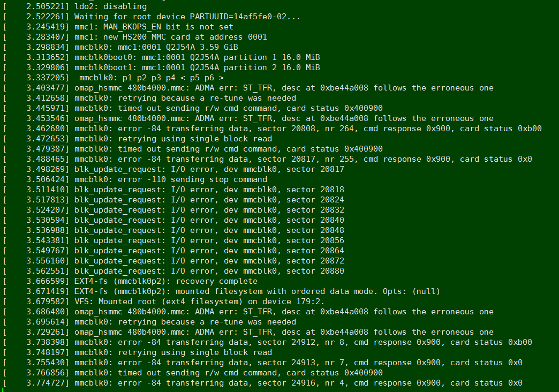559x392 pixels.
Task: Click the "new HS200 MMC card" line
Action: pos(170,37)
